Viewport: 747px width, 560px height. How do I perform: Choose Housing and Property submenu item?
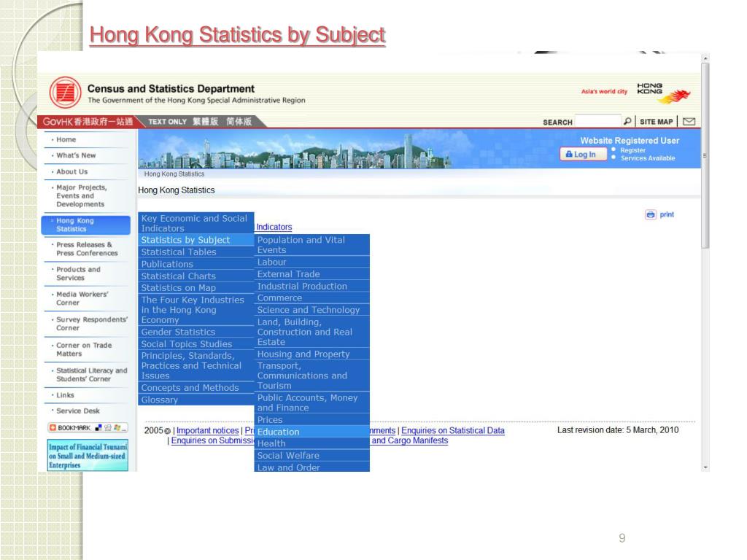click(x=312, y=354)
